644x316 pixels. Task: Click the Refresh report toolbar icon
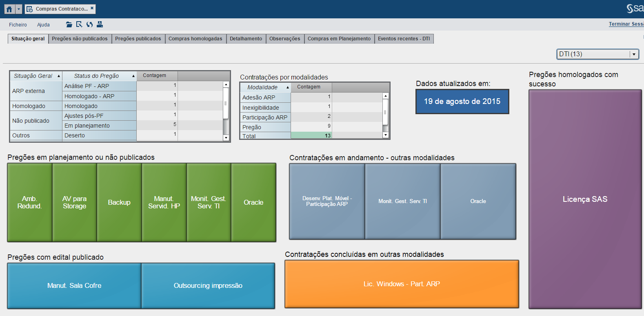coord(89,24)
